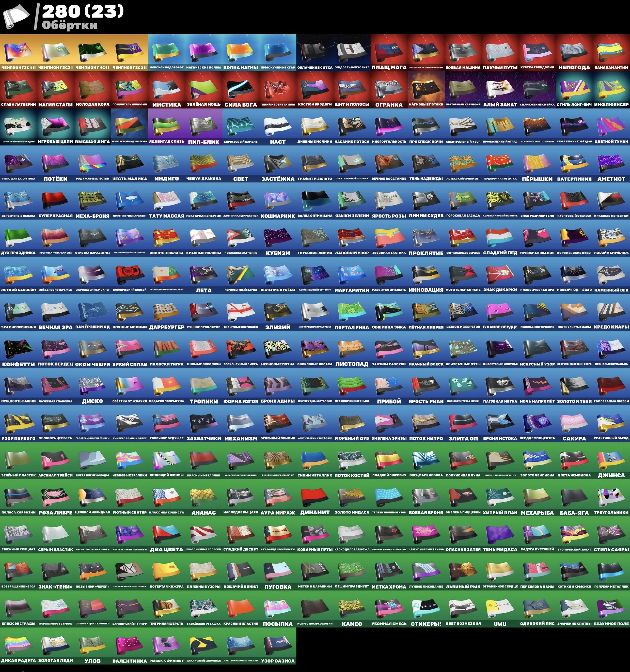Image resolution: width=630 pixels, height=672 pixels.
Task: Choose the ДИСКО wrap thumbnail
Action: 93,386
